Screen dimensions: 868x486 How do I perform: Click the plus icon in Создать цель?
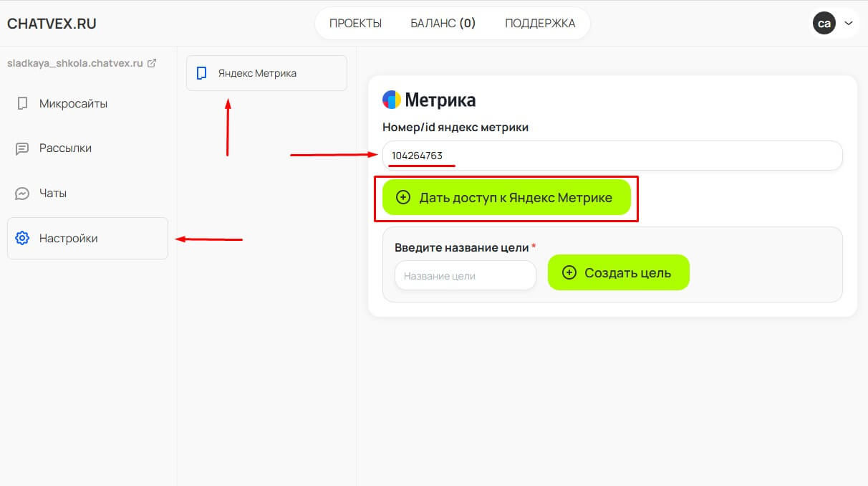569,272
